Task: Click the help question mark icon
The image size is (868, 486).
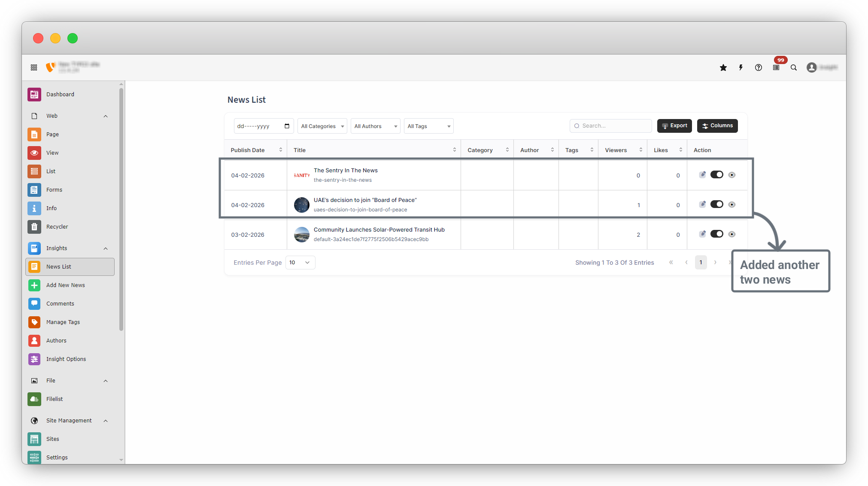Action: pos(759,67)
